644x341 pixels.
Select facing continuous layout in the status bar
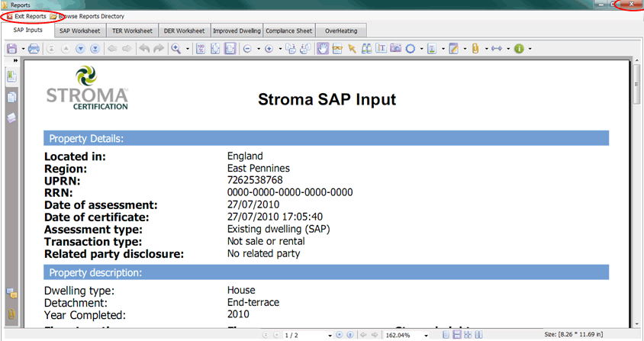point(468,335)
